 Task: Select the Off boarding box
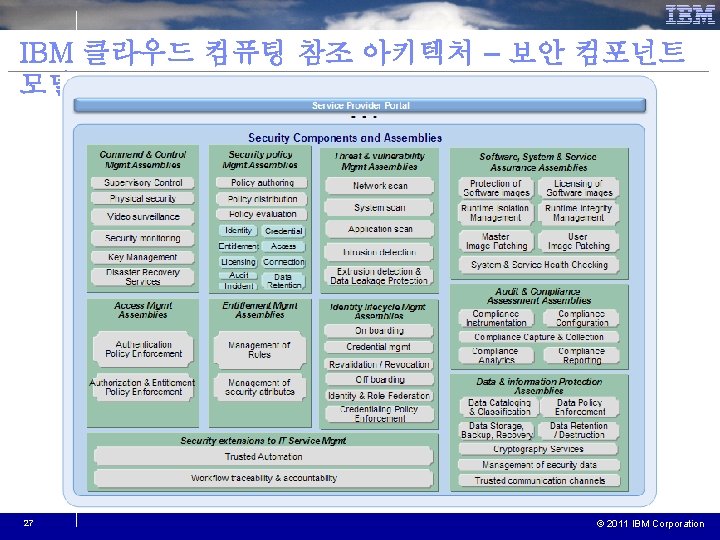tap(379, 380)
